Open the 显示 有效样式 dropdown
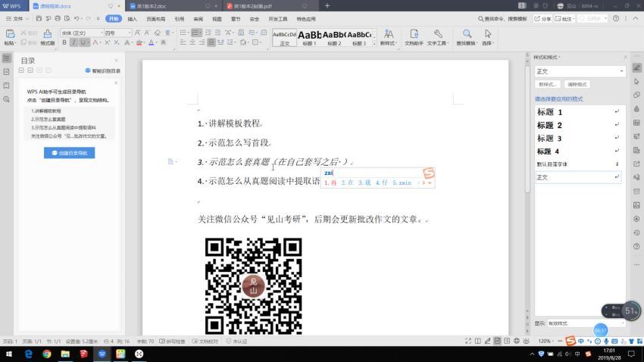The width and height of the screenshot is (644, 362). [x=586, y=323]
